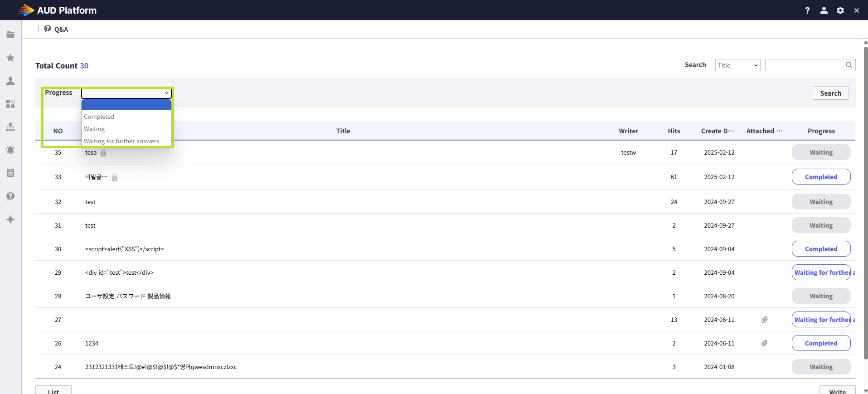Click the AUD Platform logo
The image size is (868, 394).
click(57, 10)
